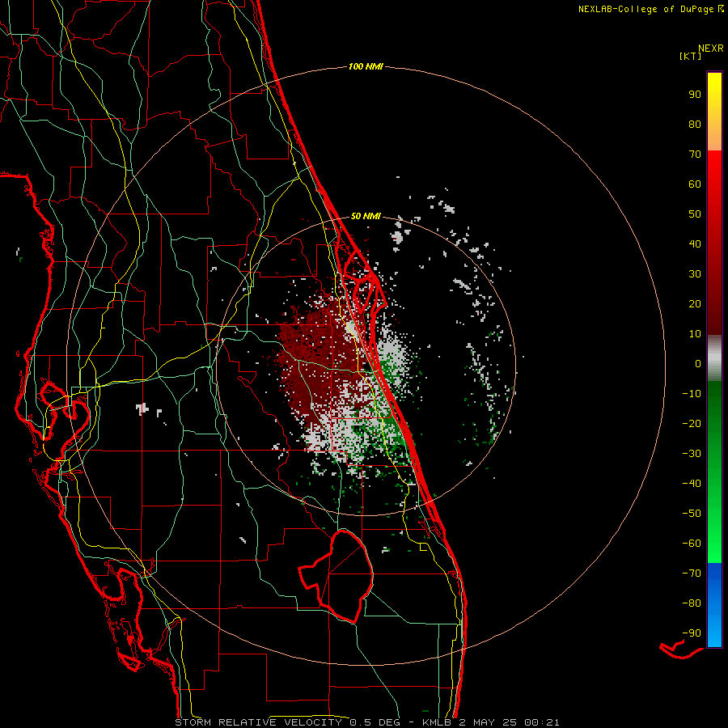Click the Lake Okeechobee outline on the map
Image resolution: width=728 pixels, height=728 pixels.
pos(336,576)
